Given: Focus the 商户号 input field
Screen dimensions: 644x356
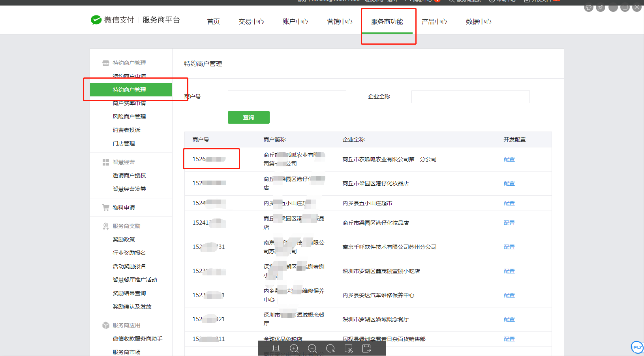Looking at the screenshot, I should 287,97.
